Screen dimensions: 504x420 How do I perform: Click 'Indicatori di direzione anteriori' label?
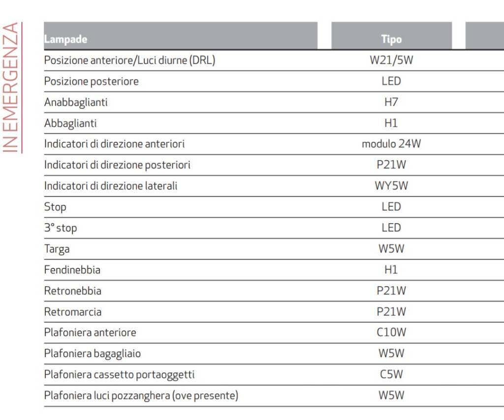(x=114, y=144)
